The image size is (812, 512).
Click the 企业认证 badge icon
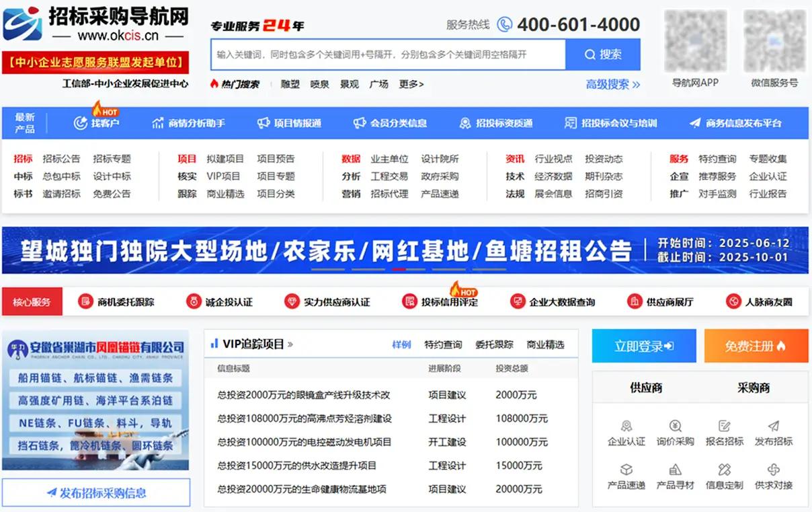[626, 427]
